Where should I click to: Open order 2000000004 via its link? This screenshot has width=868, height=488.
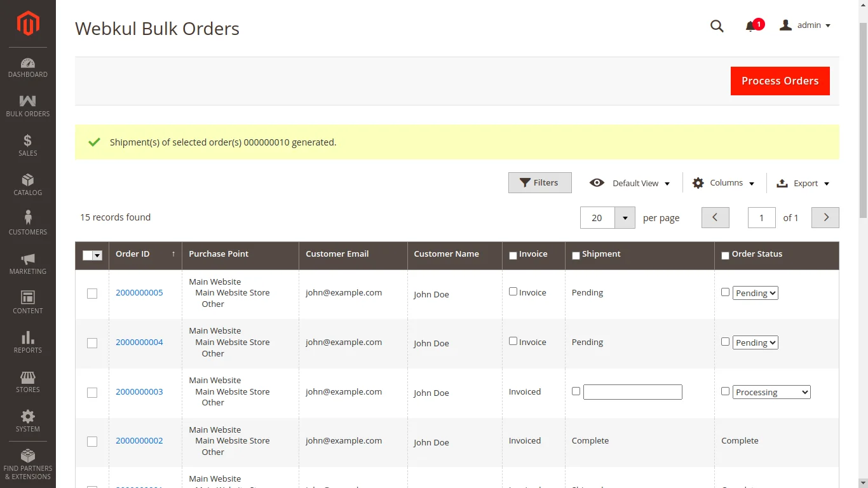pos(139,342)
